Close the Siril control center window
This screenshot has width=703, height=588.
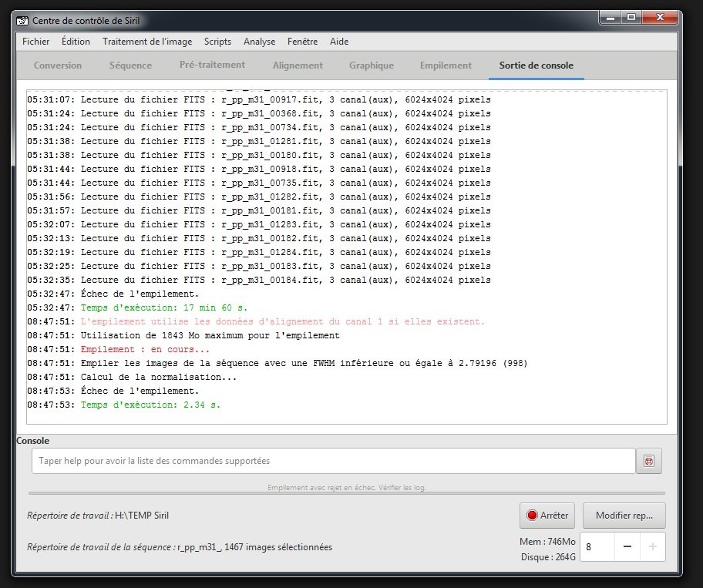(x=660, y=18)
